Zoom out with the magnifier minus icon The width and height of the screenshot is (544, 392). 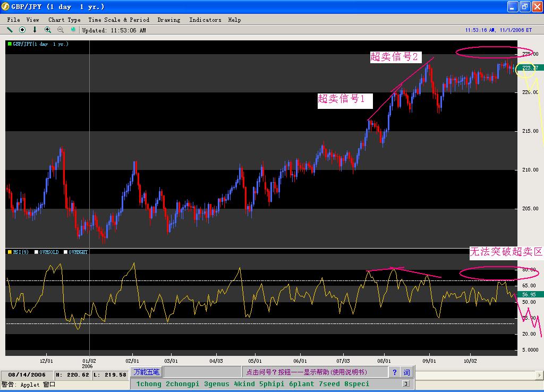(x=61, y=30)
